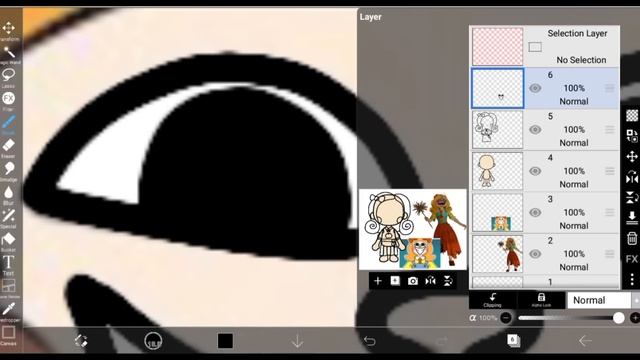The height and width of the screenshot is (360, 640).
Task: Click the canvas preview thumbnail
Action: click(413, 229)
